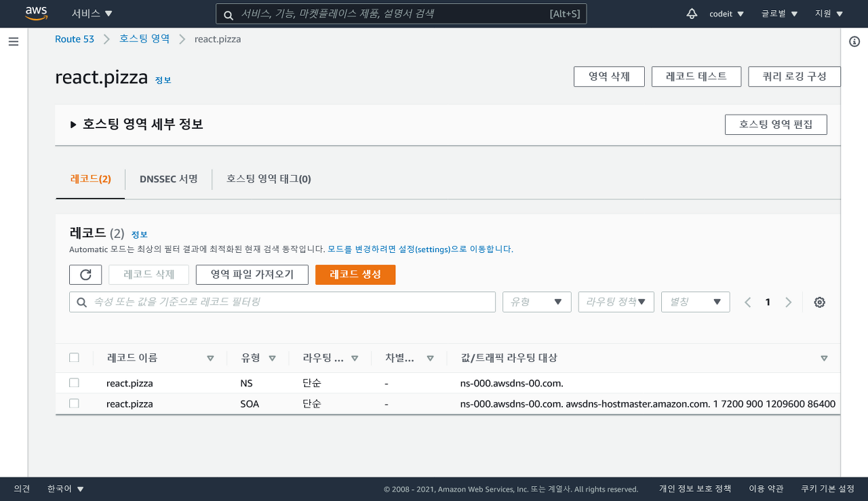Open the AWS console home logo
The height and width of the screenshot is (501, 868).
tap(36, 14)
